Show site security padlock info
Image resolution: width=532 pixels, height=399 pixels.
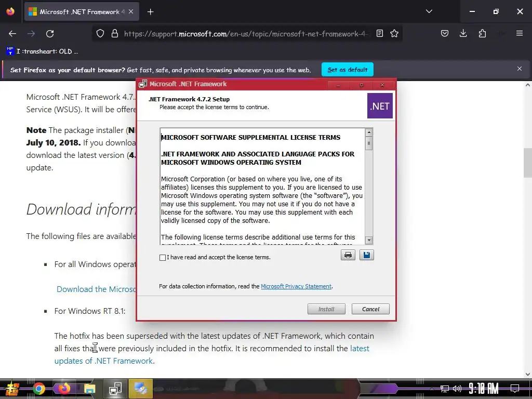point(115,33)
